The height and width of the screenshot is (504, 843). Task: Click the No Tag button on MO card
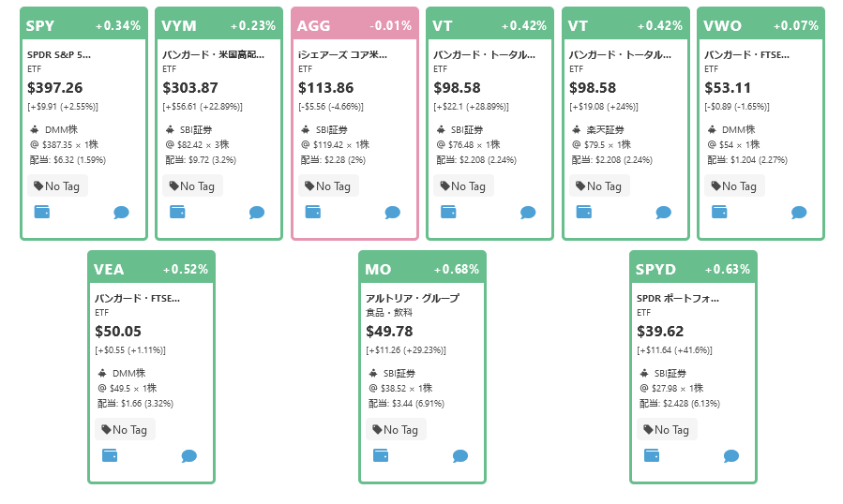click(x=396, y=429)
